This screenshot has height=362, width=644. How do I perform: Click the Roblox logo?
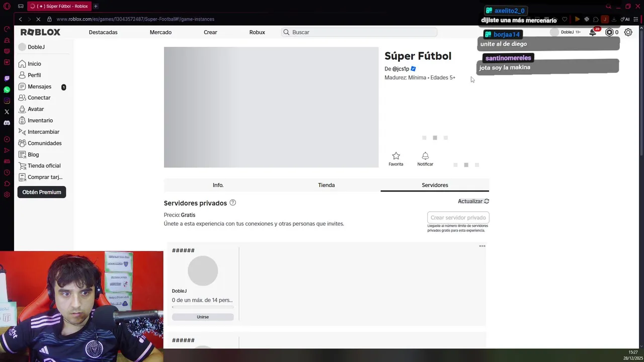(40, 32)
